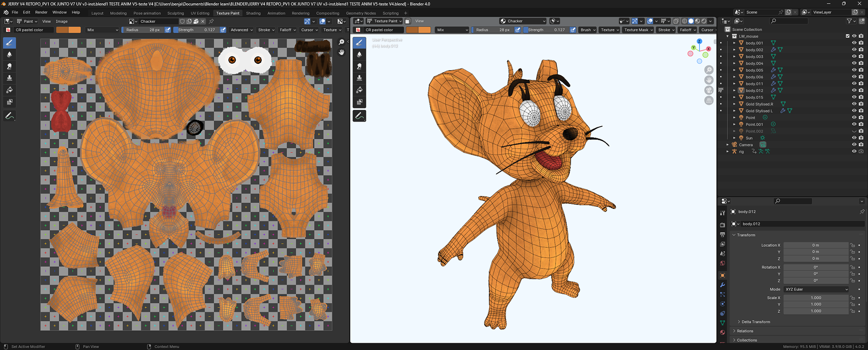Image resolution: width=868 pixels, height=350 pixels.
Task: Open File menu
Action: [15, 12]
